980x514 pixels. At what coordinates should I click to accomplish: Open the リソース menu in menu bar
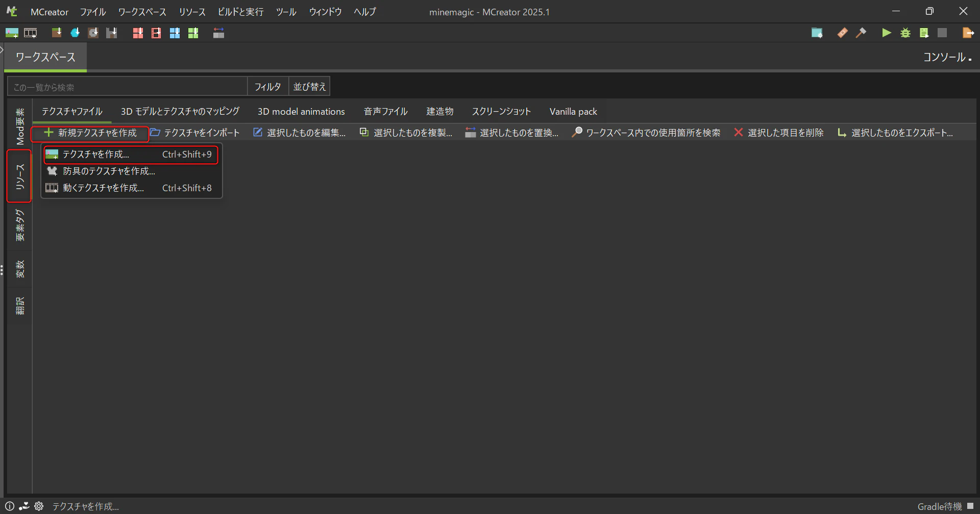pos(192,12)
